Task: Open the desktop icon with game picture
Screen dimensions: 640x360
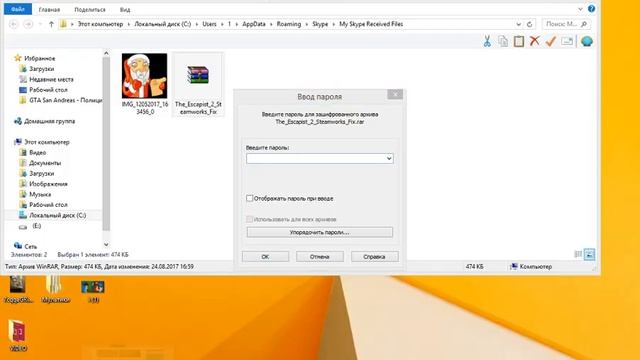Action: pos(93,291)
